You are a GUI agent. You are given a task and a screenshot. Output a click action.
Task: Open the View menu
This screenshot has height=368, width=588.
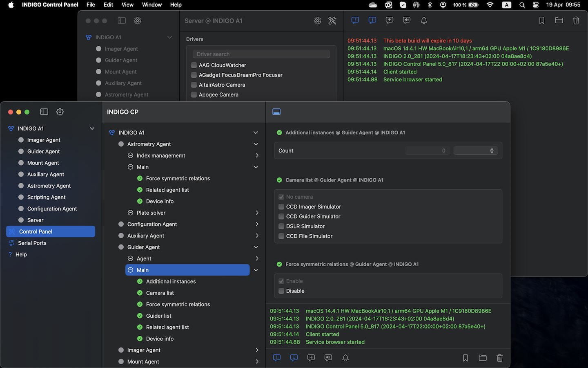click(127, 5)
